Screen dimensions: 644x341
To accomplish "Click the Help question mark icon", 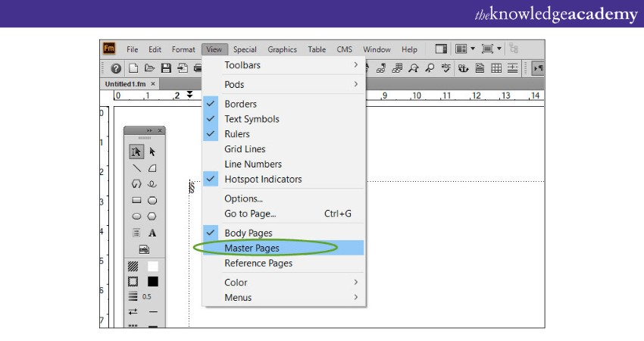I will click(x=116, y=68).
